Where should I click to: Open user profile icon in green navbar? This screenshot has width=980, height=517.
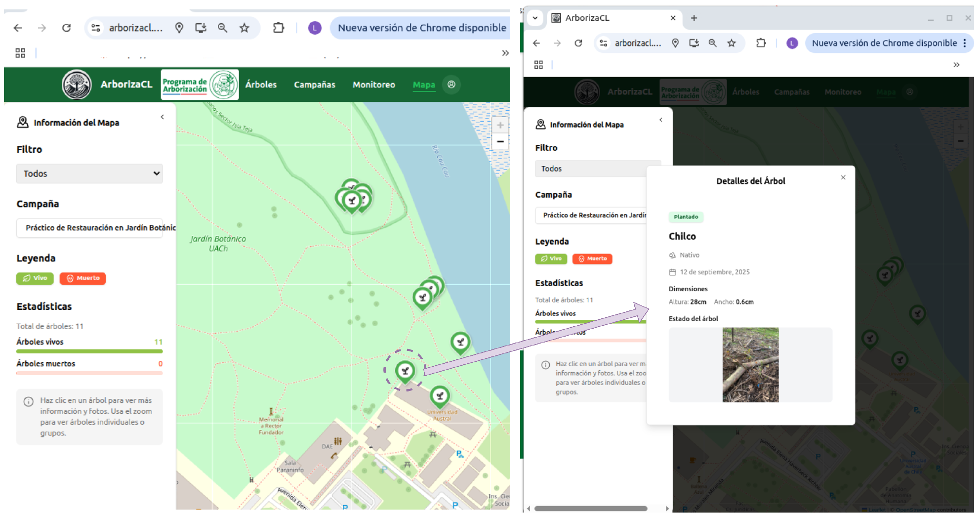[451, 85]
